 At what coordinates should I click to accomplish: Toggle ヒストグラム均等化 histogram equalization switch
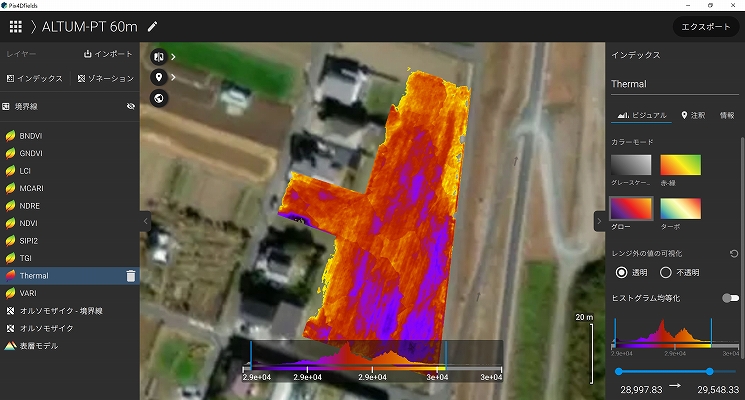(x=730, y=298)
